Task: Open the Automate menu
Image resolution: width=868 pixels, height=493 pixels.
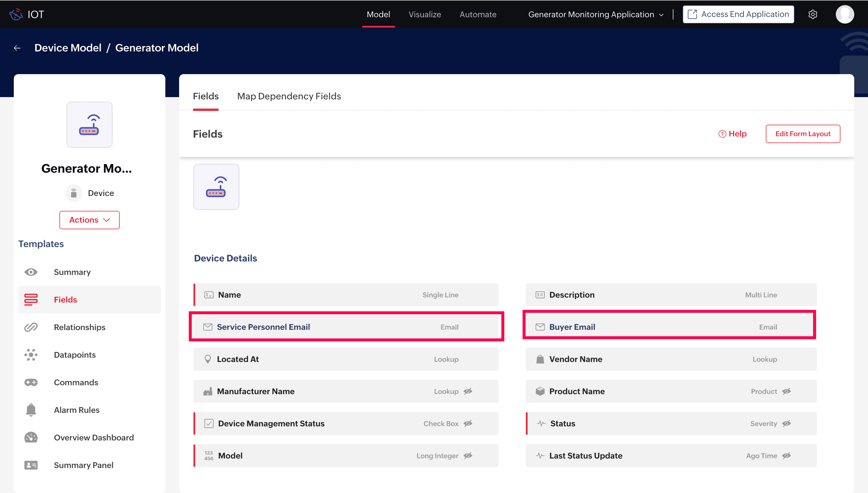Action: pyautogui.click(x=478, y=14)
